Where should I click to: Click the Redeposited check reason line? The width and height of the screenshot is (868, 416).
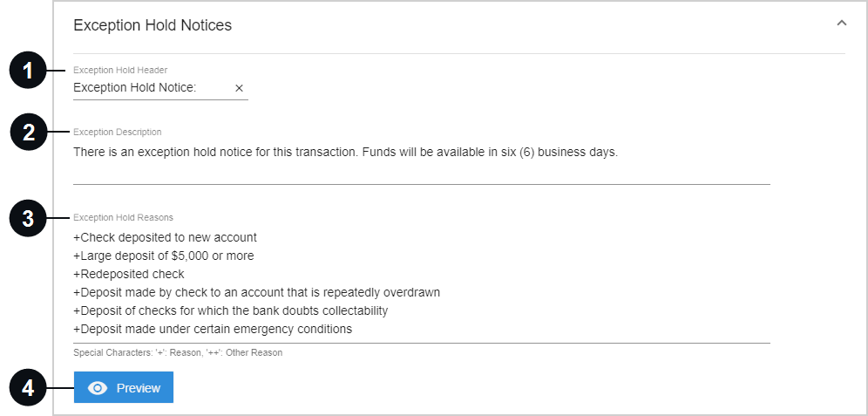tap(129, 274)
